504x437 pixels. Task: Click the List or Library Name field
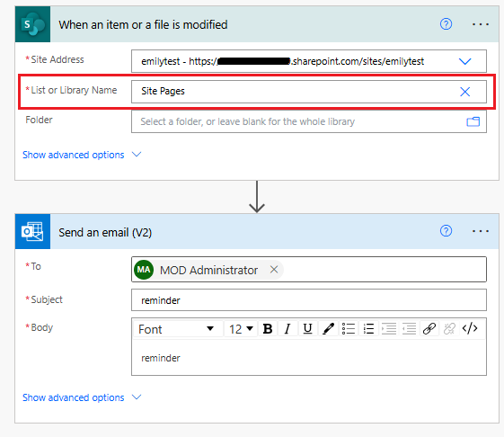click(x=309, y=92)
